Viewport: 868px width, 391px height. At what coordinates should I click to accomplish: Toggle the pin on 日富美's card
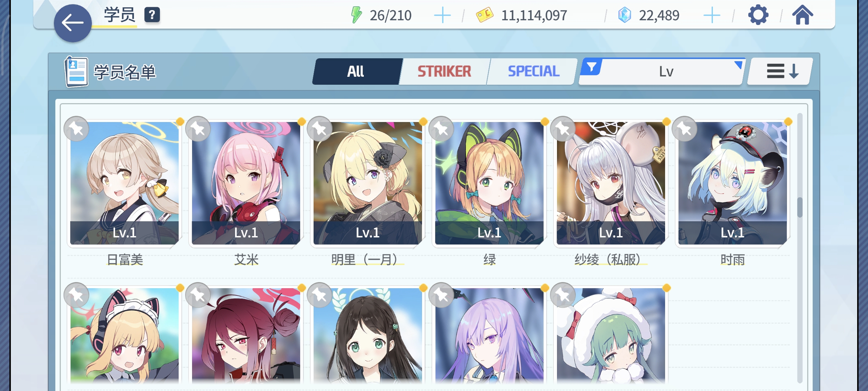(76, 129)
